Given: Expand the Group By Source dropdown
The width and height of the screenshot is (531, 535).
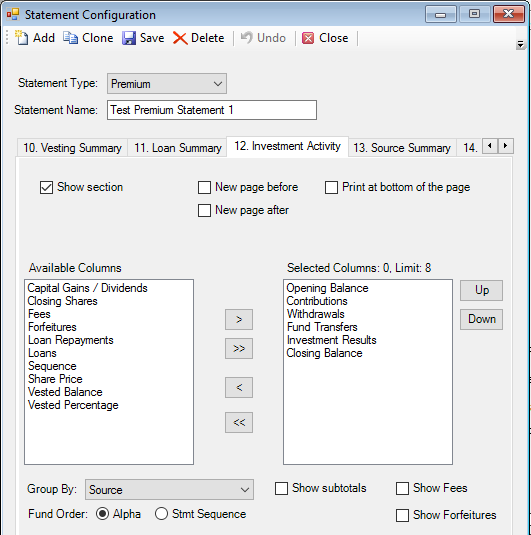Looking at the screenshot, I should pyautogui.click(x=169, y=490).
